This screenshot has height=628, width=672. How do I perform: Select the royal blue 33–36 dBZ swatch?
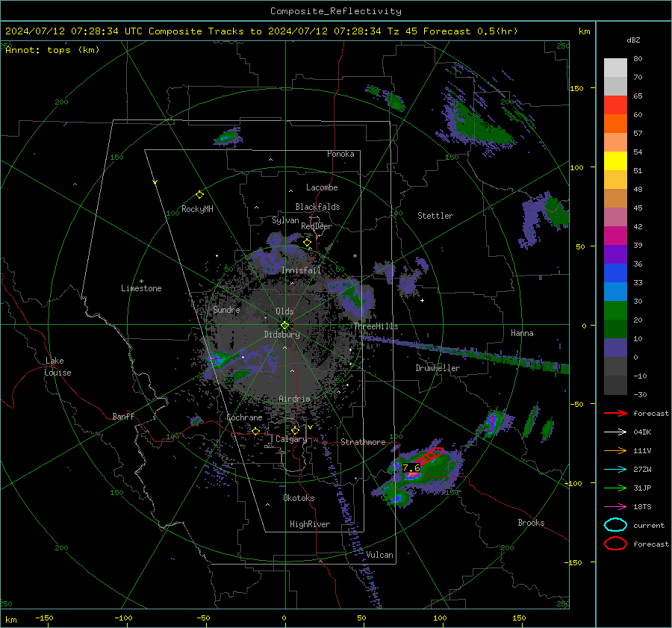(x=615, y=273)
